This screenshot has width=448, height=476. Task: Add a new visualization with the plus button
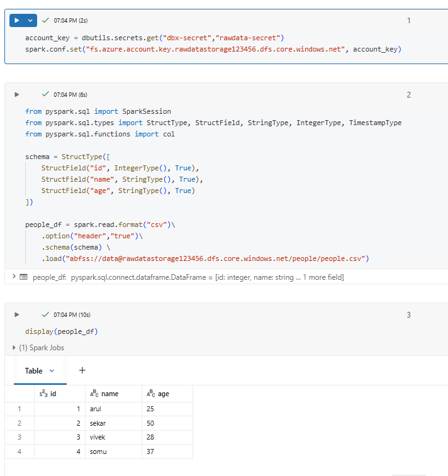point(82,370)
